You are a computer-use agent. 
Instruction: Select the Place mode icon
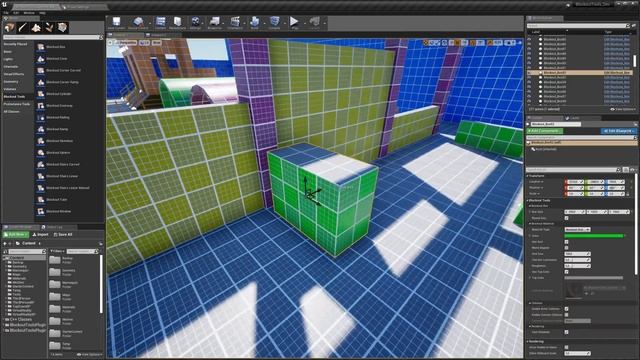(10, 27)
